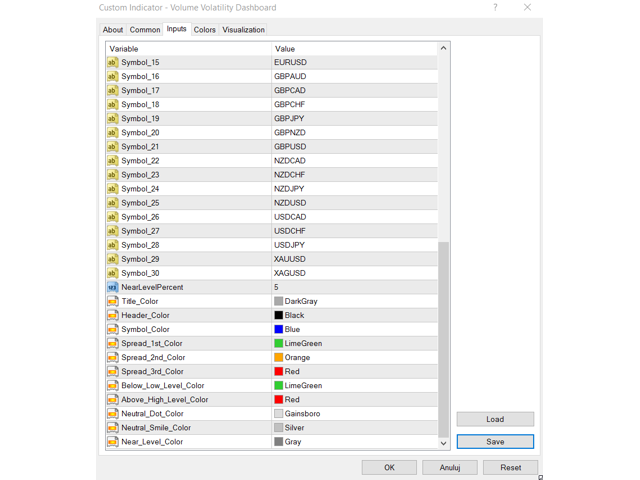Click the color icon beside Neutral_Smile_Color
This screenshot has height=480, width=640.
click(x=112, y=428)
